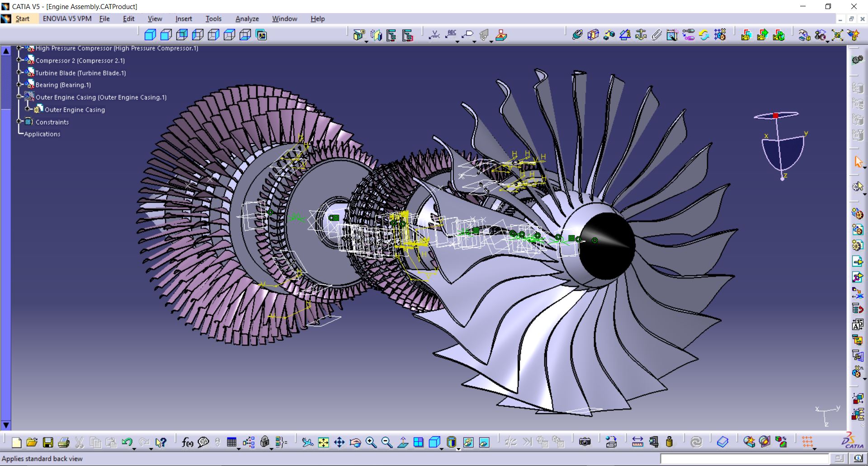This screenshot has height=466, width=868.
Task: Click the Zoom Out magnifier
Action: pyautogui.click(x=387, y=442)
